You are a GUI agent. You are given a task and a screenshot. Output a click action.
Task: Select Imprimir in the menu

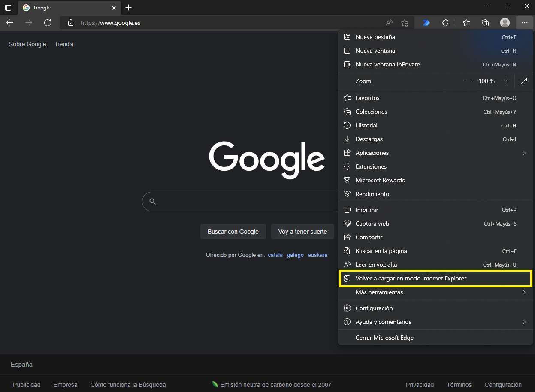[x=435, y=210]
